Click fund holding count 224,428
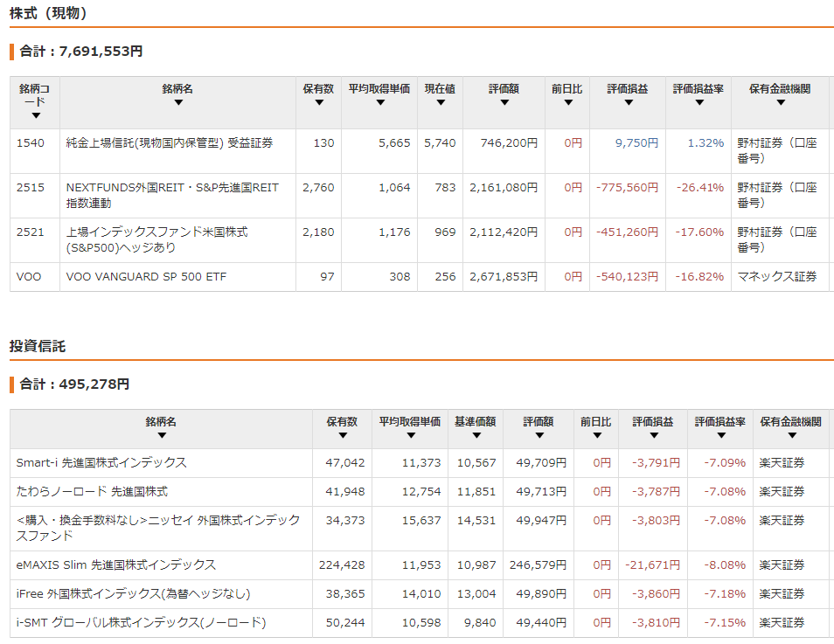Screen dimensions: 834x644 (x=342, y=564)
